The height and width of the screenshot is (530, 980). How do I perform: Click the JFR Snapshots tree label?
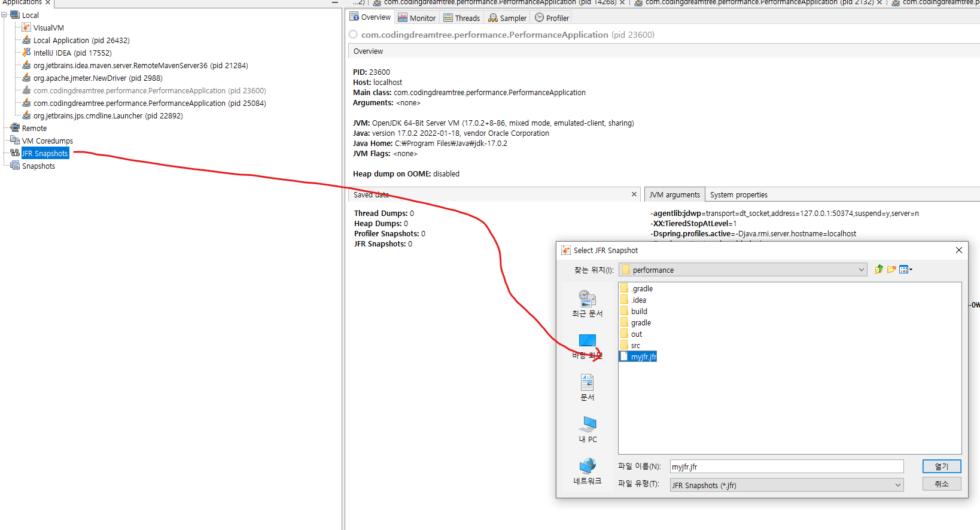45,154
